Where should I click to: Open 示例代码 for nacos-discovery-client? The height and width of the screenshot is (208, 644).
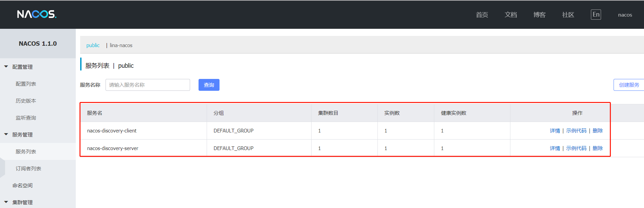pyautogui.click(x=576, y=131)
